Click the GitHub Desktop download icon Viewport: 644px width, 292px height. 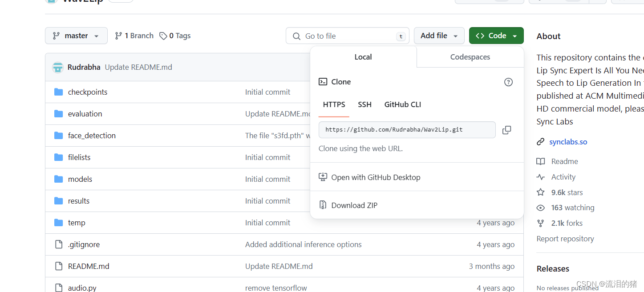(x=323, y=177)
